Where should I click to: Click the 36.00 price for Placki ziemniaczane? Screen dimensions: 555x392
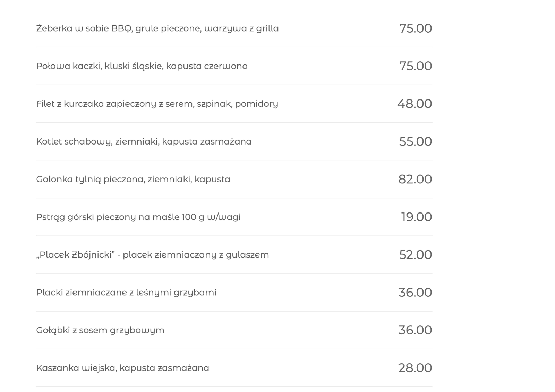tap(415, 293)
